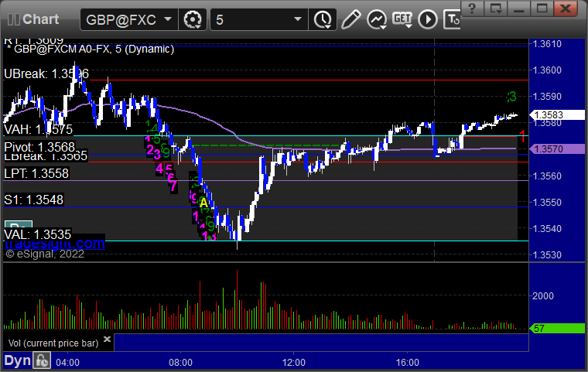Select the VAH: 1.3575 label
The height and width of the screenshot is (372, 588).
pyautogui.click(x=38, y=130)
